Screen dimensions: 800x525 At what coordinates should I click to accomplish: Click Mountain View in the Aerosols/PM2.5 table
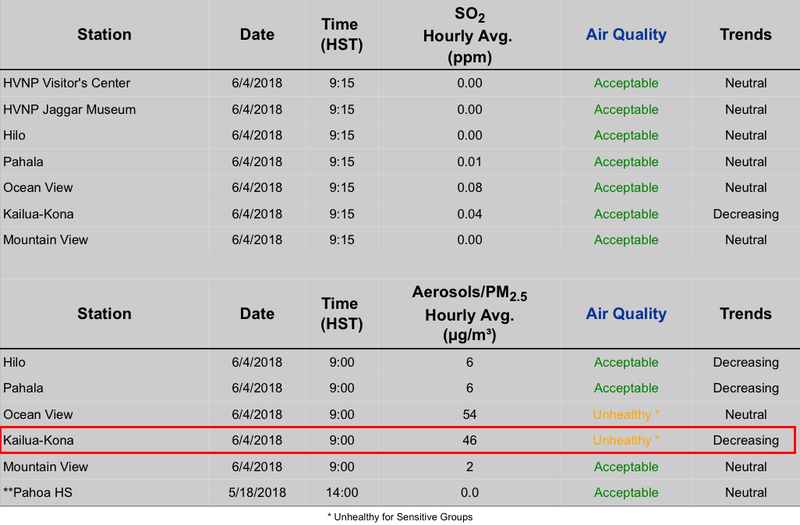45,466
